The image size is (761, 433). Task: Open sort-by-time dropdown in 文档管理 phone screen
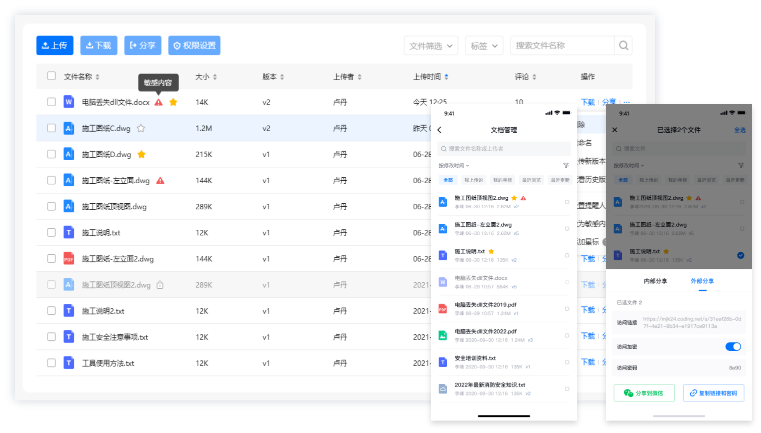[x=454, y=166]
